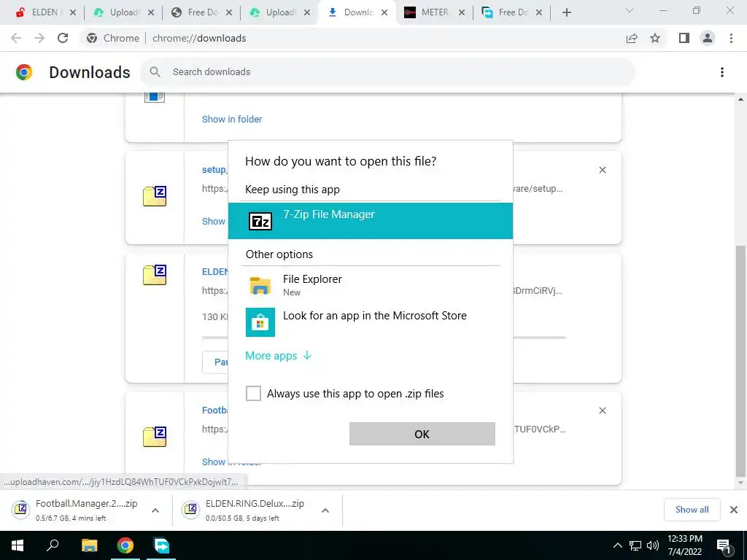This screenshot has width=747, height=560.
Task: Open setup download file link
Action: tap(214, 169)
